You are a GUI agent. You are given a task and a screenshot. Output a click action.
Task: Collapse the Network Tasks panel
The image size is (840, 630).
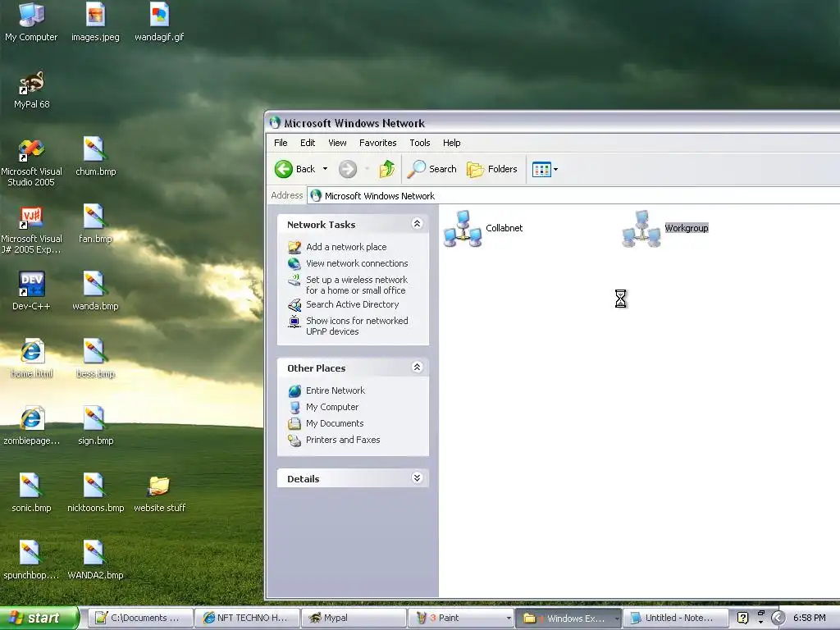[x=417, y=224]
